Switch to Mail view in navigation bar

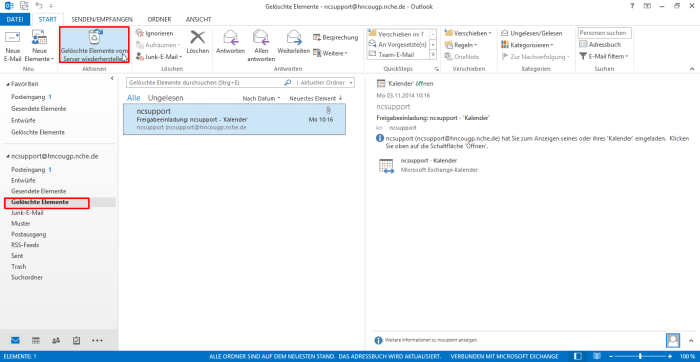[x=16, y=341]
